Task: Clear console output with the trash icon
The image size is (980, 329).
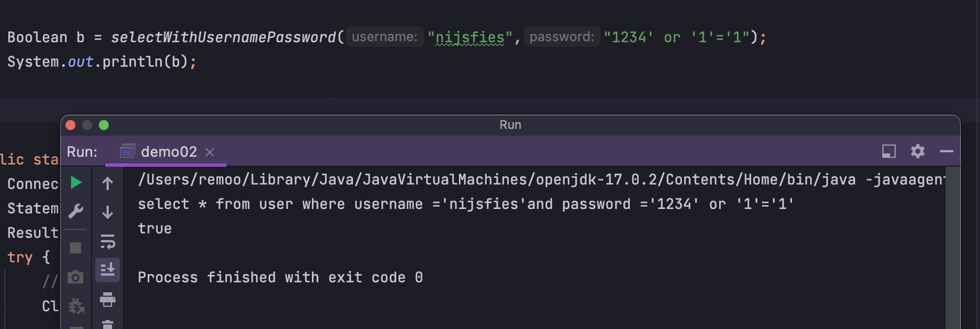Action: [108, 324]
